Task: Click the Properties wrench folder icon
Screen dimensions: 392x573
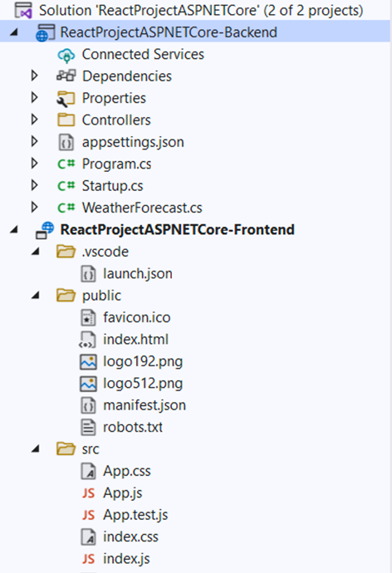Action: [x=66, y=99]
